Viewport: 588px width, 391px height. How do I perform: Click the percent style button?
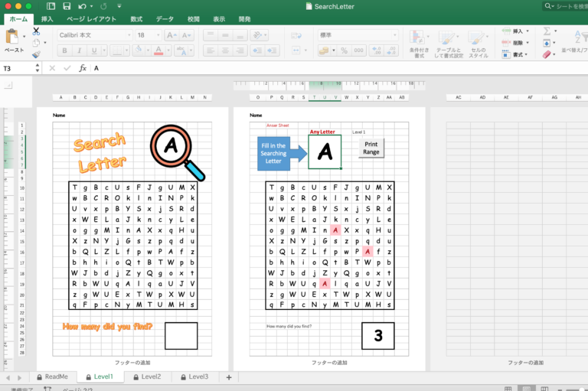pos(344,51)
